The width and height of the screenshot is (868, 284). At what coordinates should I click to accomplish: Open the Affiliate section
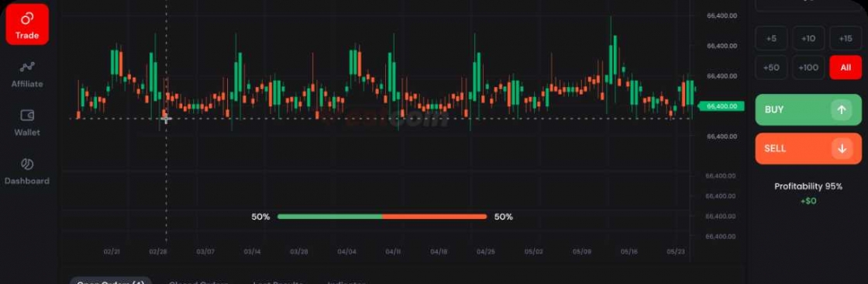pos(27,75)
